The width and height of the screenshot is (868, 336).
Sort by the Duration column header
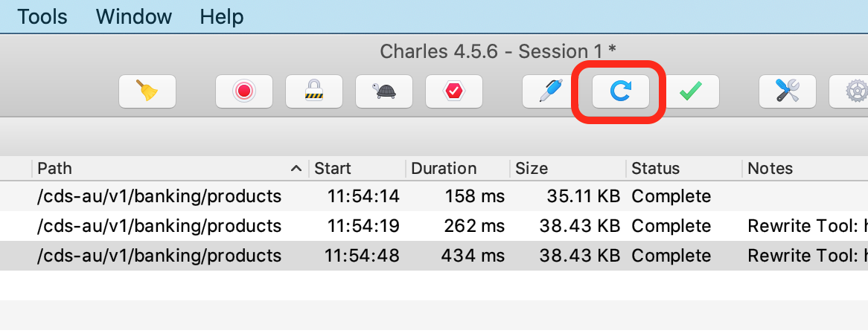(444, 169)
